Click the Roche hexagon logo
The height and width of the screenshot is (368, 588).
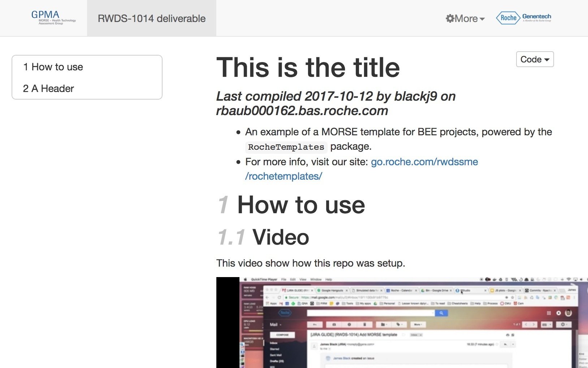[508, 18]
